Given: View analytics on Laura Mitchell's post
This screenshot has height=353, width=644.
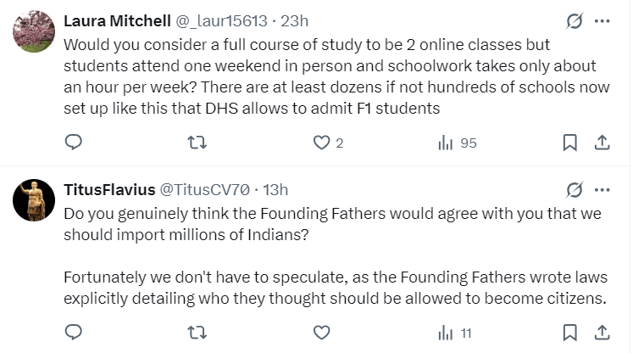Looking at the screenshot, I should [x=446, y=143].
